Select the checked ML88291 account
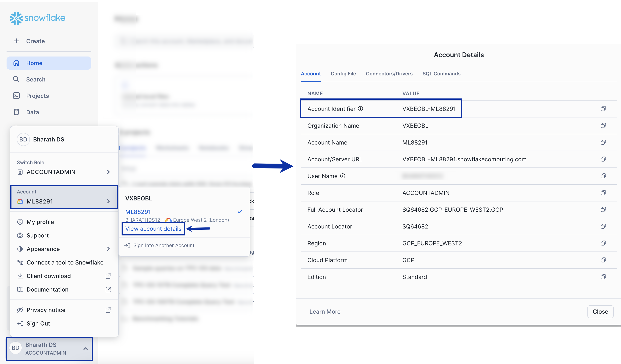Viewport: 621px width, 364px height. pos(138,212)
